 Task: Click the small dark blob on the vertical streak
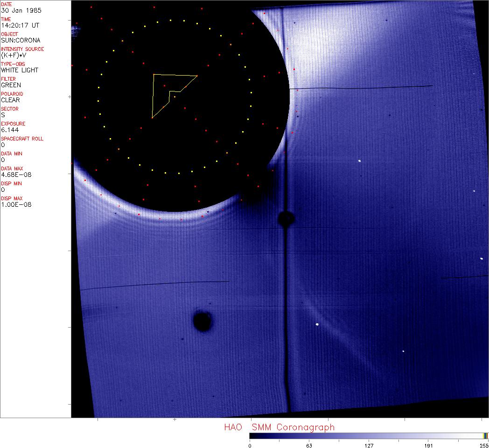point(286,218)
